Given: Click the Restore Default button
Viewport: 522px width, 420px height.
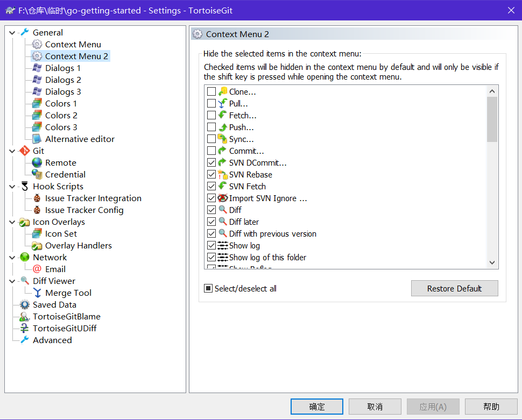Looking at the screenshot, I should pos(454,288).
